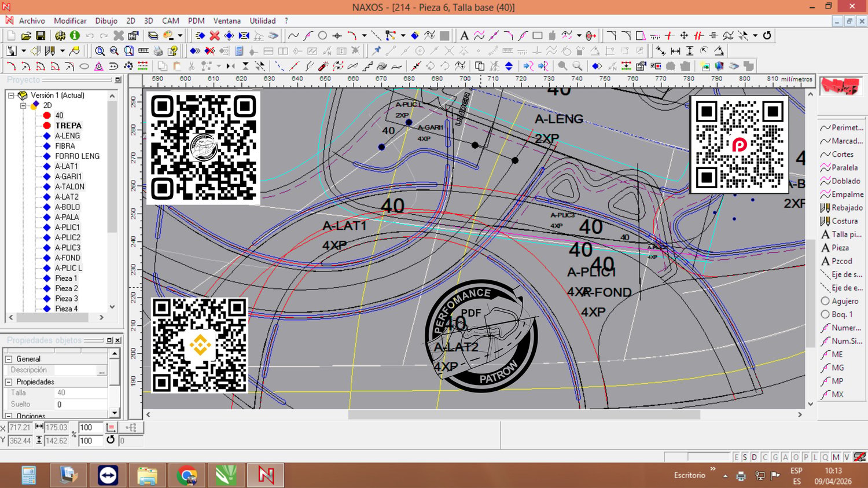868x488 pixels.
Task: Click the project tree horizontal scrollbar
Action: [x=56, y=317]
